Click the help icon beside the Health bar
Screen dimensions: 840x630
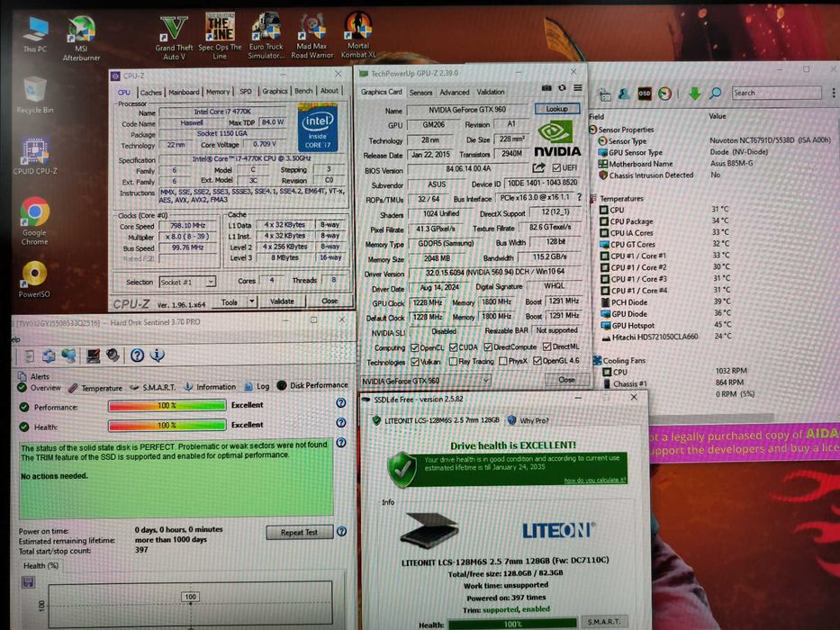click(x=340, y=423)
